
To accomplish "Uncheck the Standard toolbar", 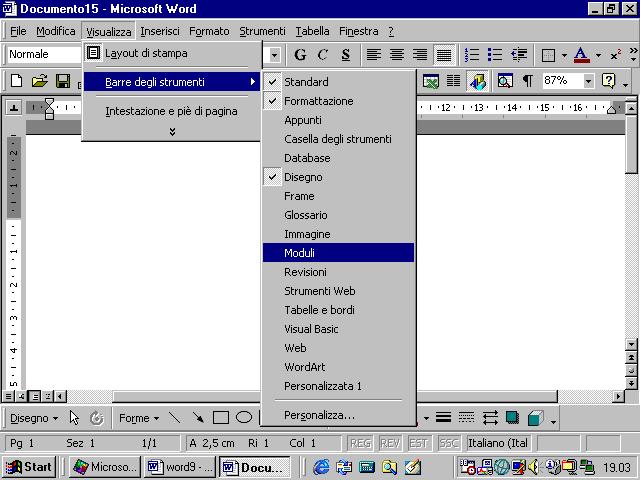I will pyautogui.click(x=338, y=82).
